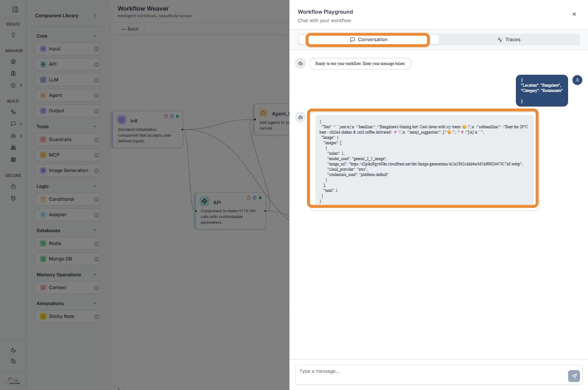
Task: Focus the 'Type a message' input field
Action: pos(429,371)
